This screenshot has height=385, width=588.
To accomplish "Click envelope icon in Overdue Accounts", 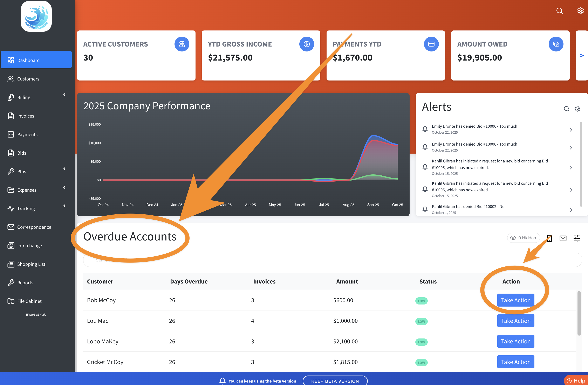I will pyautogui.click(x=563, y=238).
